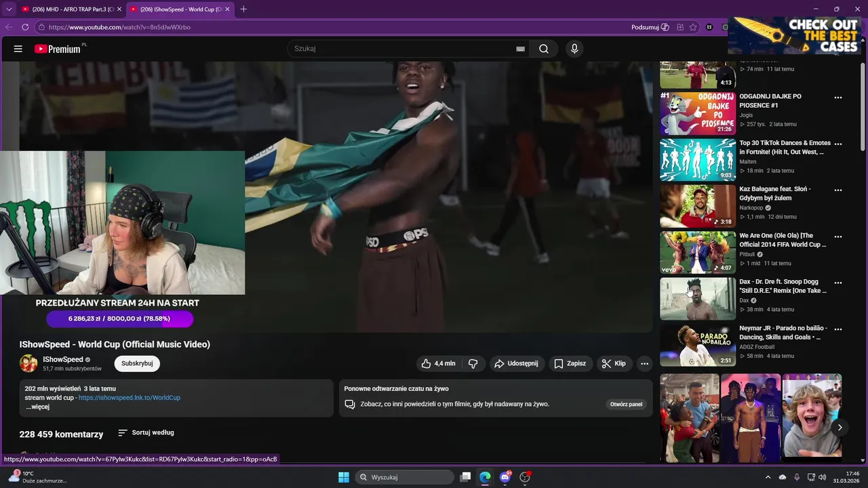Click Otwórz panel chat replay button
This screenshot has width=868, height=488.
point(626,404)
